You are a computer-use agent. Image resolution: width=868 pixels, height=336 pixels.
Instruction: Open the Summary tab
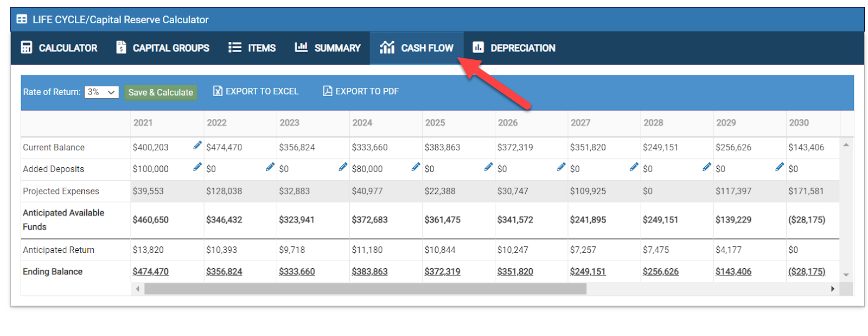pos(328,48)
